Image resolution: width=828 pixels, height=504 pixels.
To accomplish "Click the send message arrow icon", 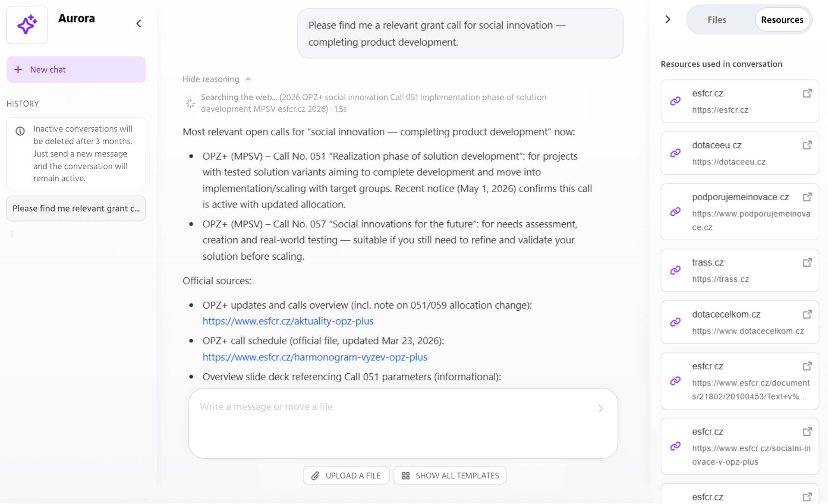I will [x=601, y=408].
